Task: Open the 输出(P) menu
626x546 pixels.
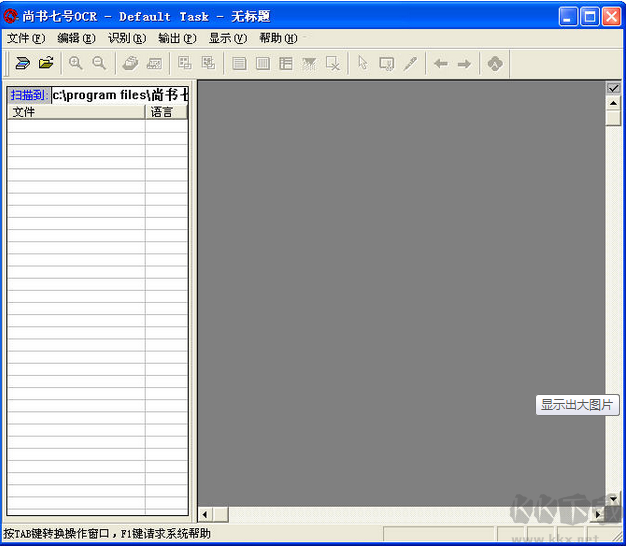Action: tap(177, 38)
